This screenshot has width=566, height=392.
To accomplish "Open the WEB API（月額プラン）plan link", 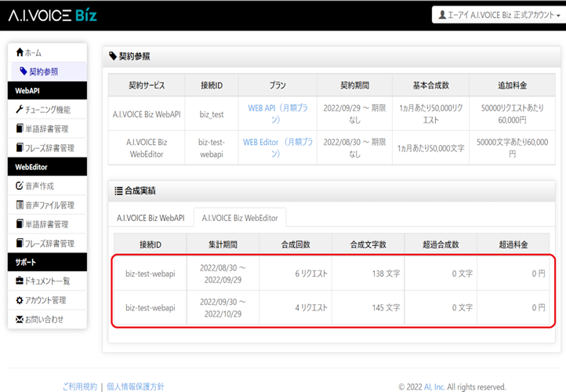I will coord(278,114).
